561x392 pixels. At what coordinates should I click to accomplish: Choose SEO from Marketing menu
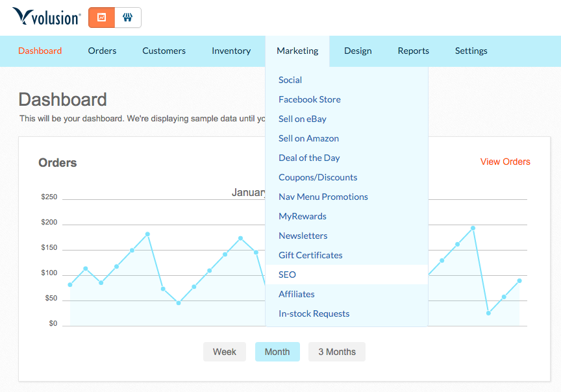[x=288, y=275]
